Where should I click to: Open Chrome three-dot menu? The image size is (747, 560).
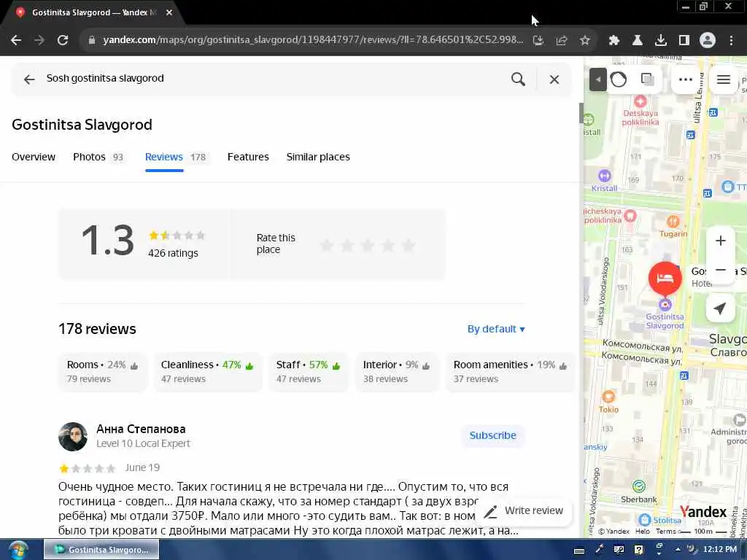pos(731,41)
